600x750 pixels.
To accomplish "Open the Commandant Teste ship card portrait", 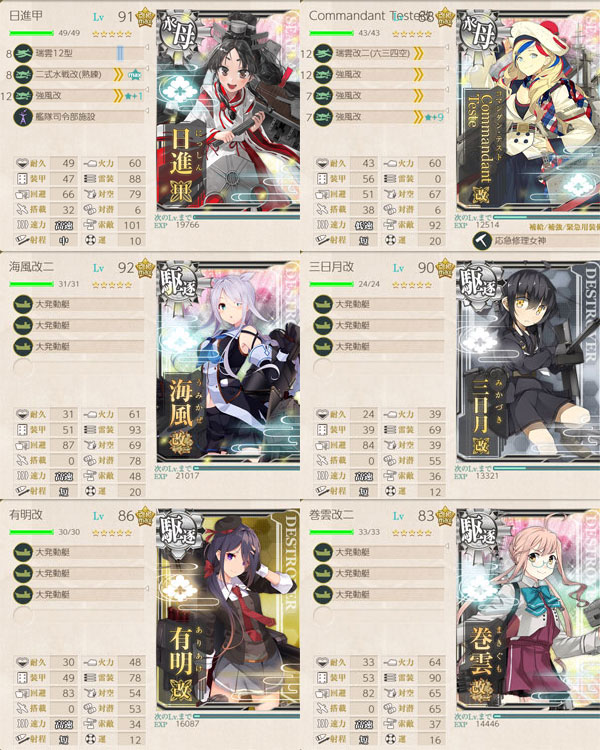I will click(x=528, y=111).
